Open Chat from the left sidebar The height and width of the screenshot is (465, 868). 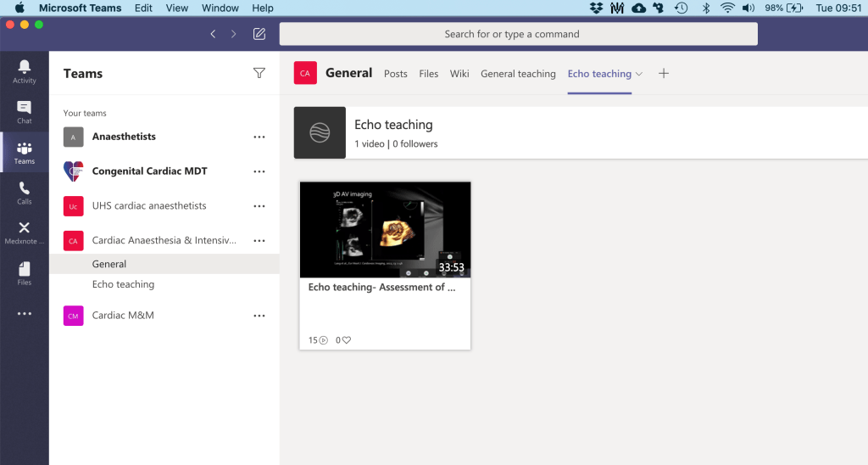pyautogui.click(x=24, y=111)
